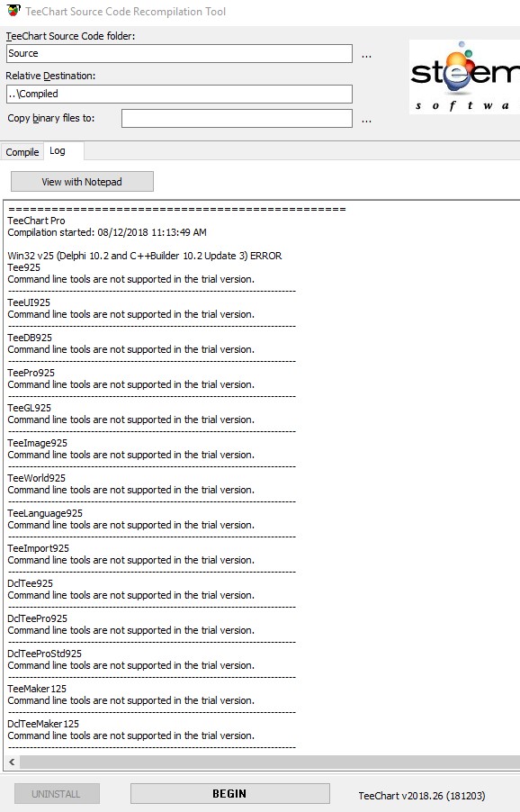520x812 pixels.
Task: Click the 'TeeGL925' log line
Action: click(30, 408)
